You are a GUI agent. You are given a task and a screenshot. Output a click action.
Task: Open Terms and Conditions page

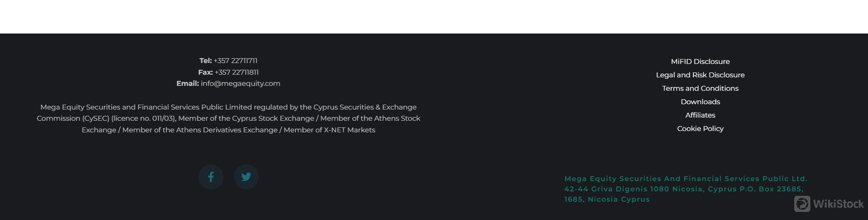tap(700, 89)
